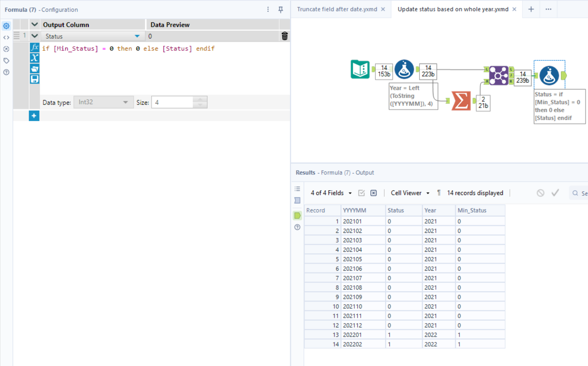Select the Input Data tool on the canvas
588x366 pixels.
coord(359,69)
